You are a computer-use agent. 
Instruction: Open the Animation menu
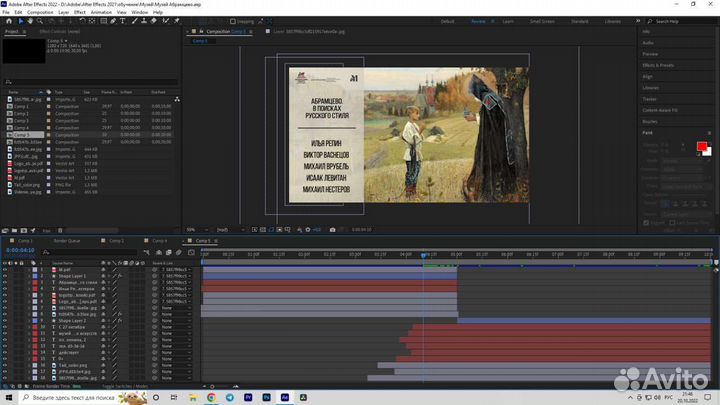point(101,12)
